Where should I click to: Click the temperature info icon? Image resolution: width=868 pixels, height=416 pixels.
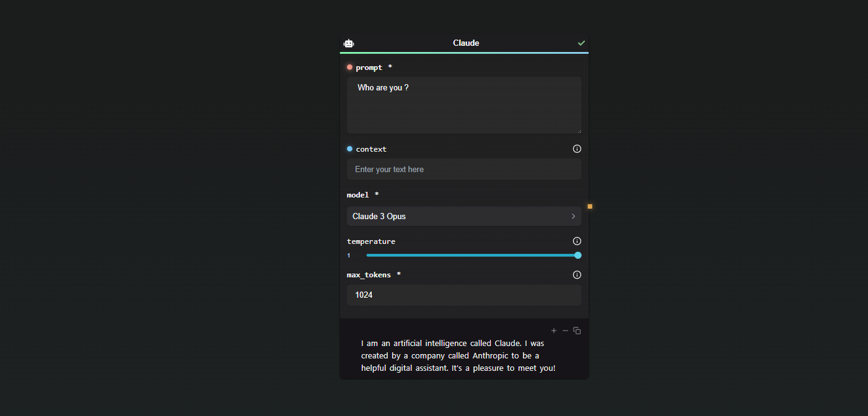pos(577,241)
